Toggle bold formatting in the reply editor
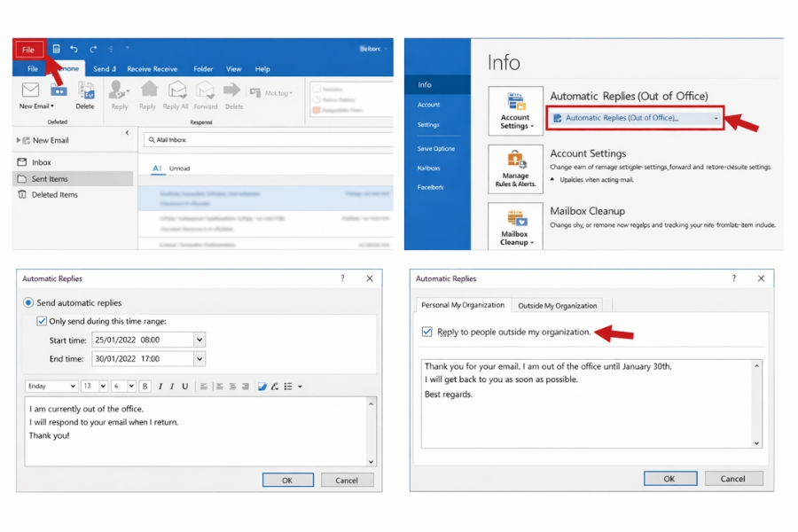The image size is (798, 532). coord(145,386)
